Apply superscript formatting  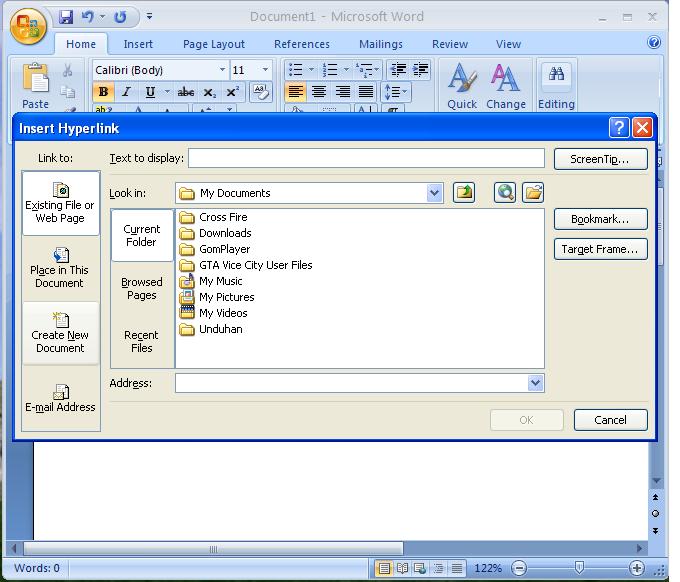pyautogui.click(x=232, y=92)
